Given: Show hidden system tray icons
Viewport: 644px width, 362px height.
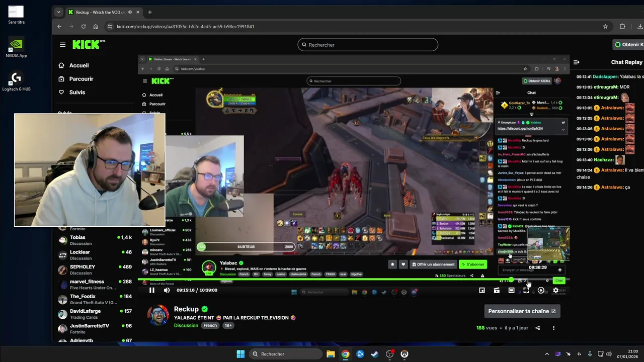Looking at the screenshot, I should pos(547,354).
